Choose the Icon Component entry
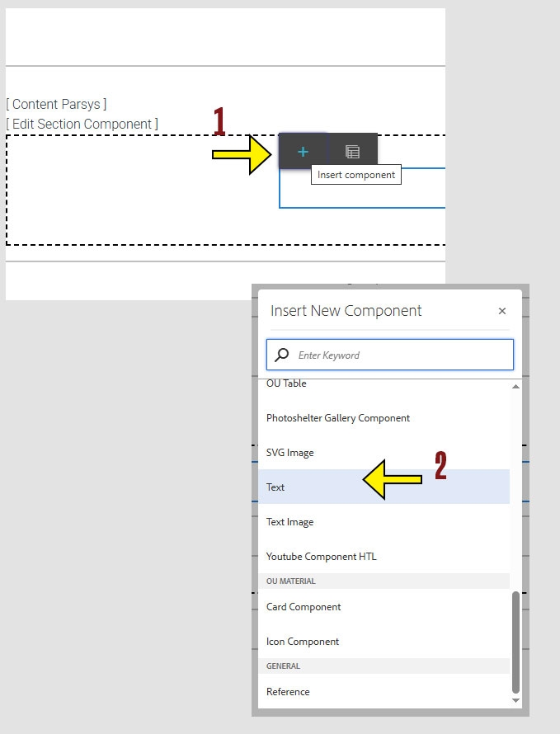Viewport: 560px width, 734px height. (384, 642)
